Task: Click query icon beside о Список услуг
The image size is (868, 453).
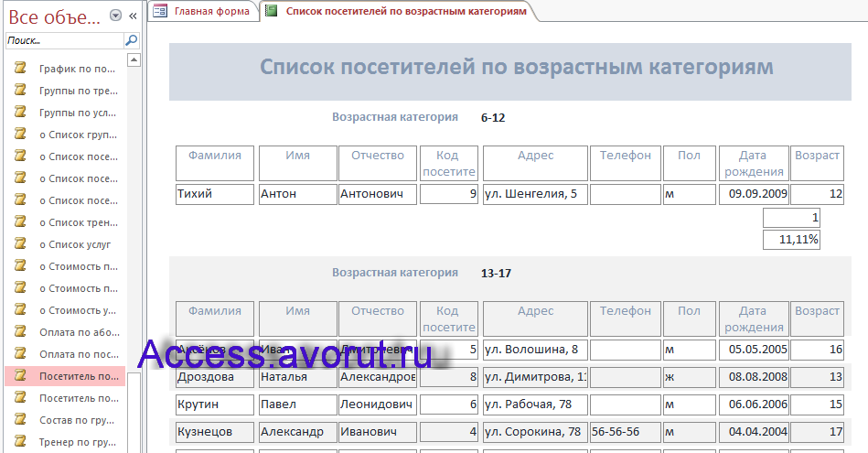Action: (x=20, y=243)
